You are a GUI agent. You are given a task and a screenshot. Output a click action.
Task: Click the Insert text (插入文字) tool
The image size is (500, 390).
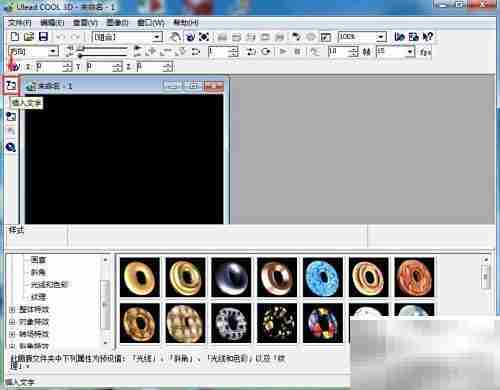click(x=11, y=86)
